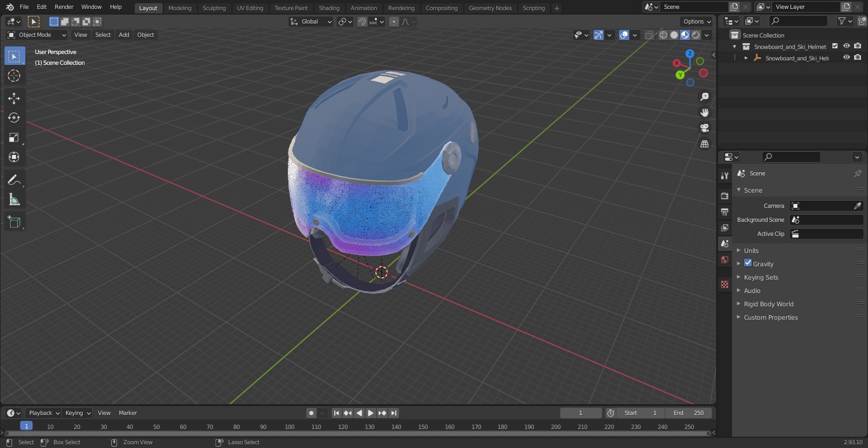
Task: Open the View Layer properties tab
Action: coord(724,227)
